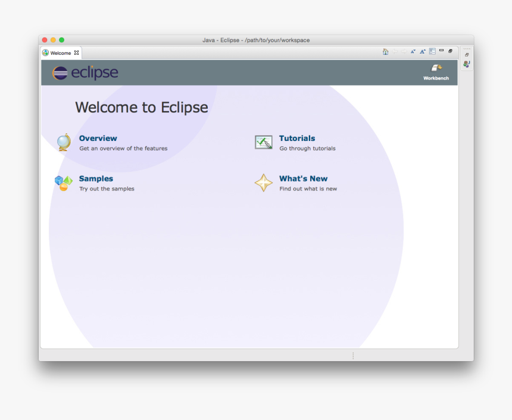This screenshot has width=512, height=420.
Task: Click the Overview globe icon
Action: click(64, 143)
